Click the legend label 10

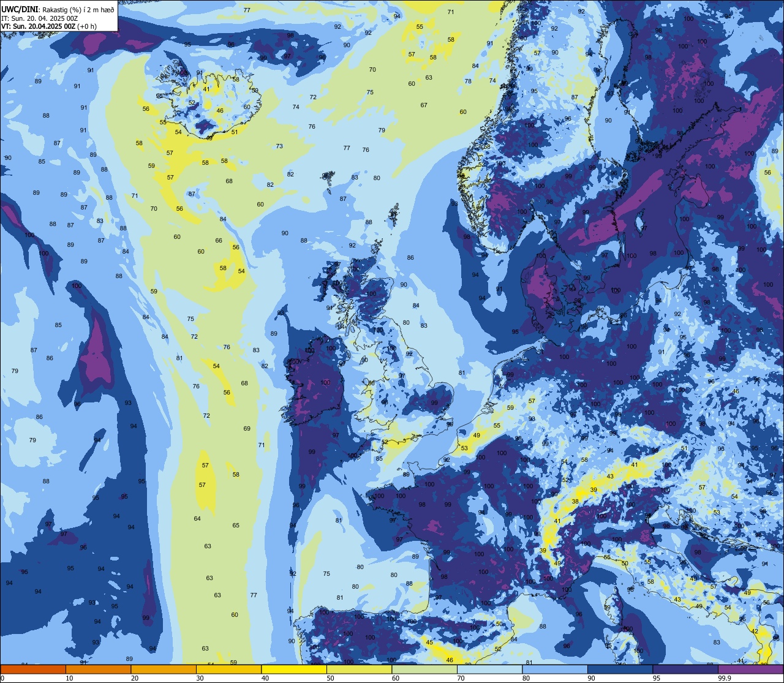(x=69, y=678)
